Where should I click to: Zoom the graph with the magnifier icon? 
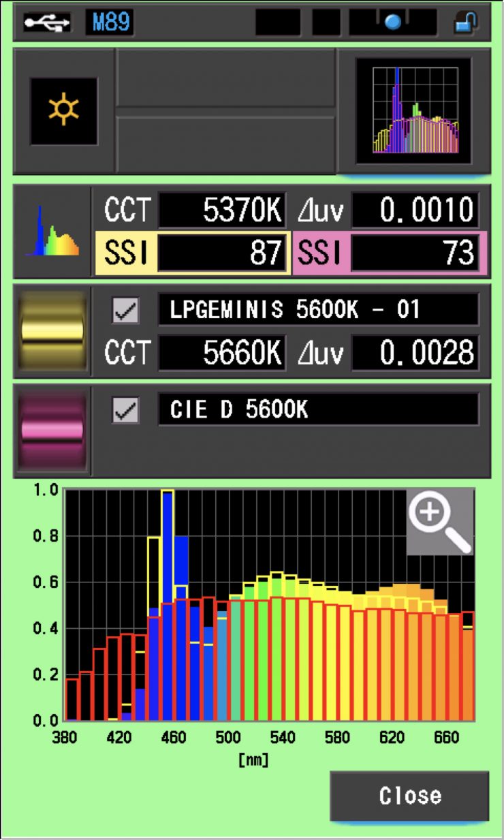(x=440, y=521)
